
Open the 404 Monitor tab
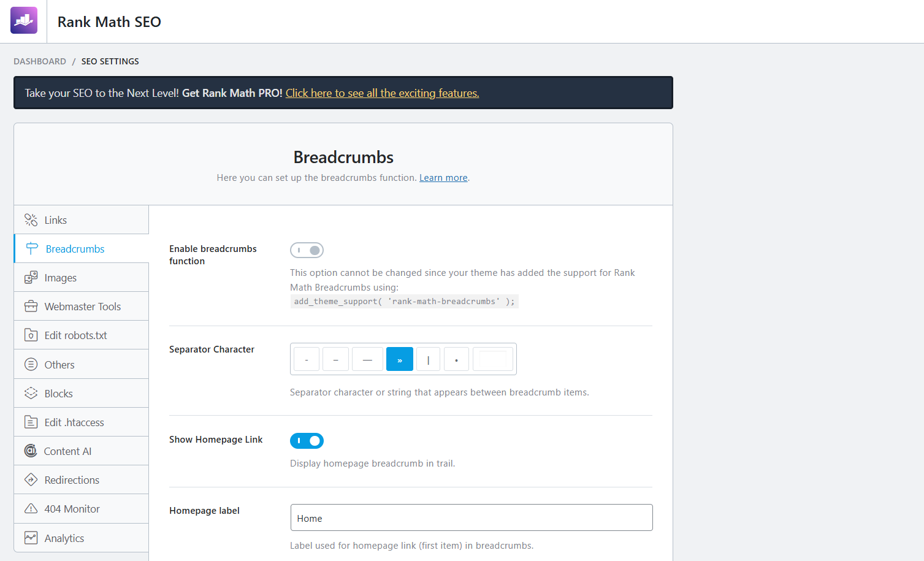(81, 508)
